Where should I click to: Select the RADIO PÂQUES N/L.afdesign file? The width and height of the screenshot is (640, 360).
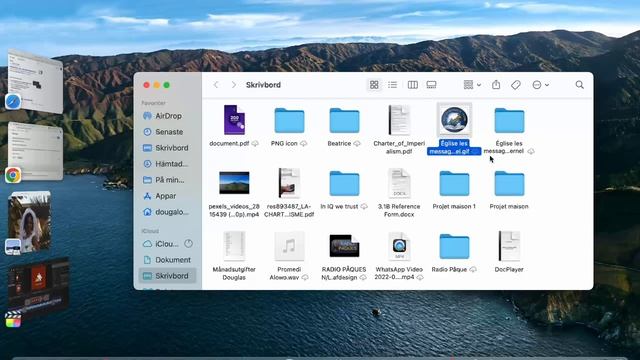[344, 246]
